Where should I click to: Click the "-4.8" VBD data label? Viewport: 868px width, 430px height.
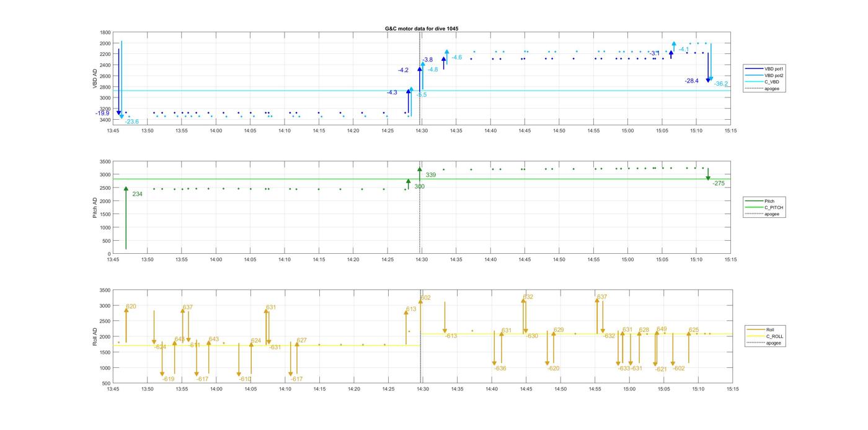(x=432, y=69)
